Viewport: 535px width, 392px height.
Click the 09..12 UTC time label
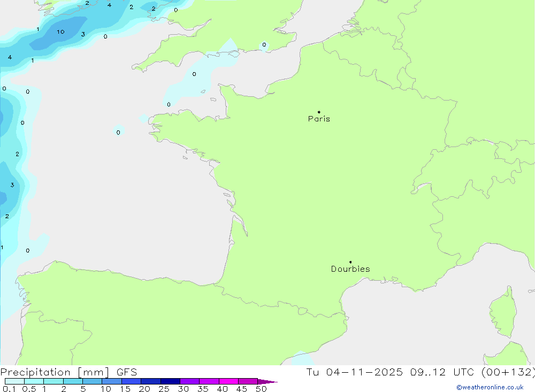pyautogui.click(x=442, y=372)
